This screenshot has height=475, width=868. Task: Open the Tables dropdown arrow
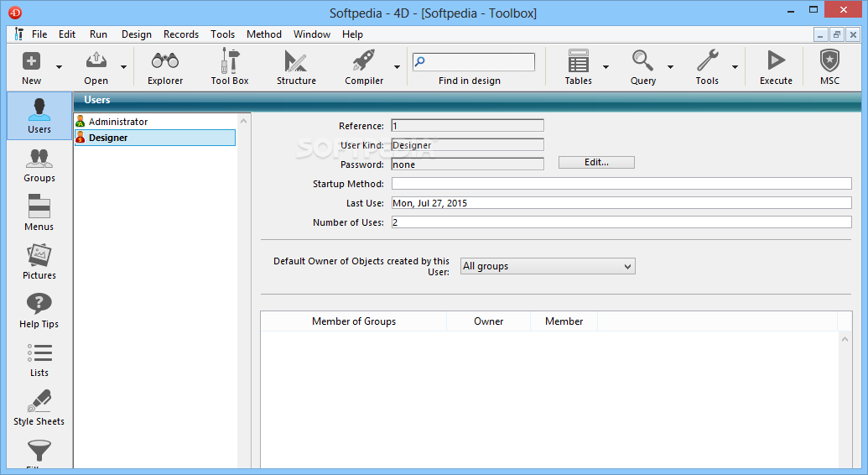[606, 67]
